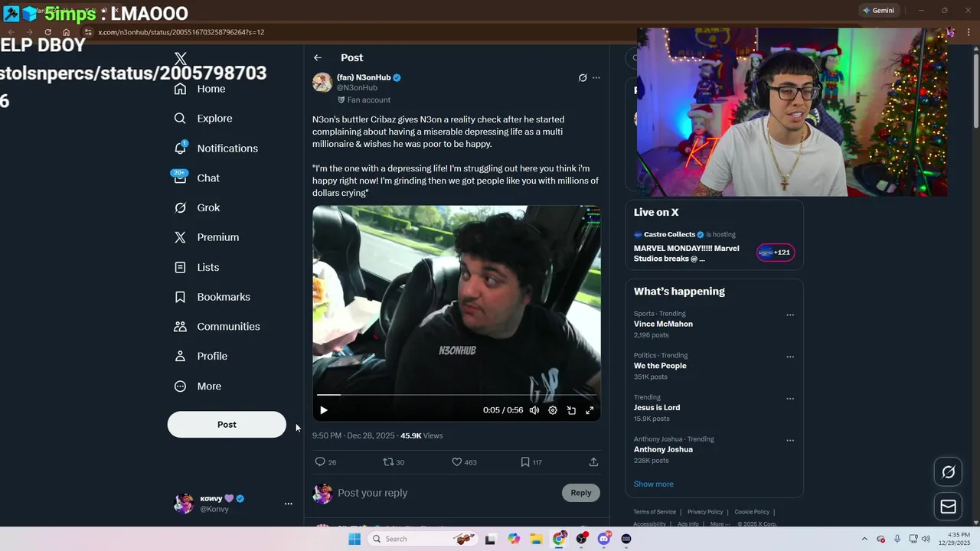Open Privacy Policy footer link
Screen dimensions: 980x551
coord(705,512)
